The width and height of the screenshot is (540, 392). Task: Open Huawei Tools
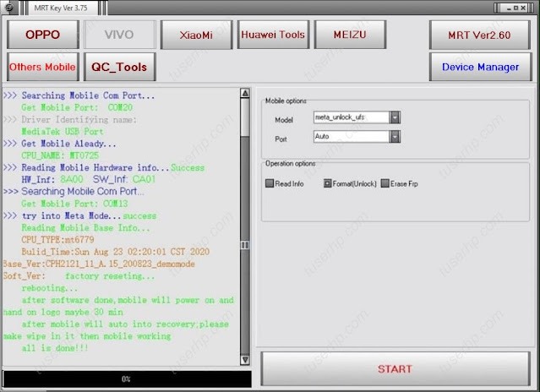(x=273, y=35)
